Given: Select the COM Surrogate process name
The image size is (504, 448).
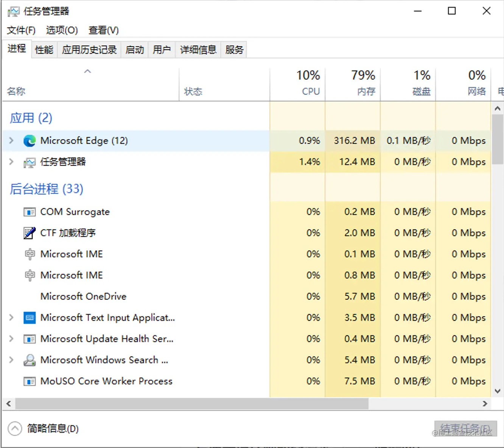Looking at the screenshot, I should (75, 212).
